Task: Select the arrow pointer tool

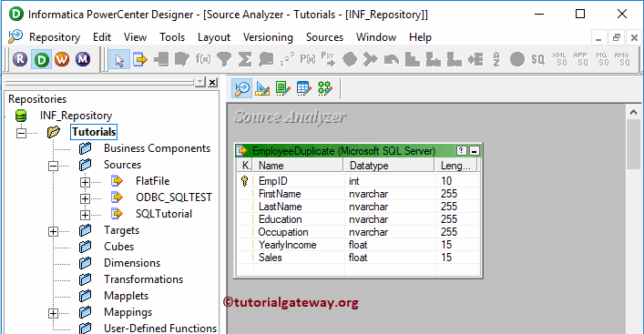Action: (119, 59)
